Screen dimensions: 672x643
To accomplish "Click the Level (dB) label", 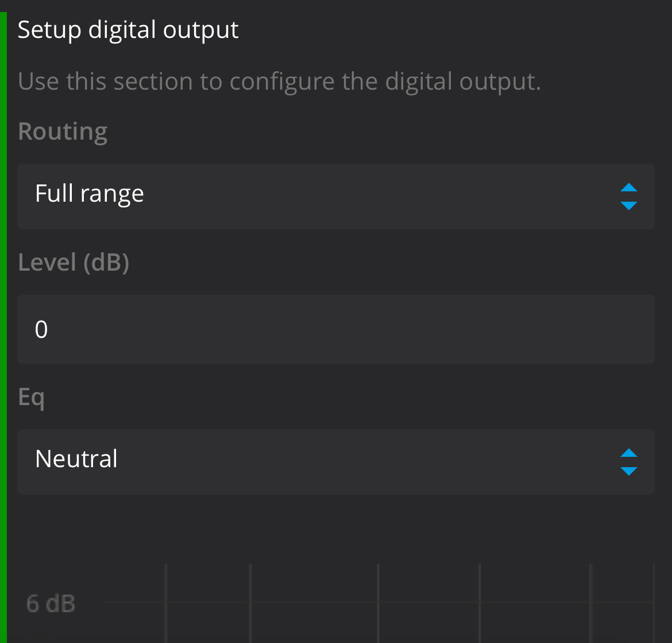I will 74,262.
